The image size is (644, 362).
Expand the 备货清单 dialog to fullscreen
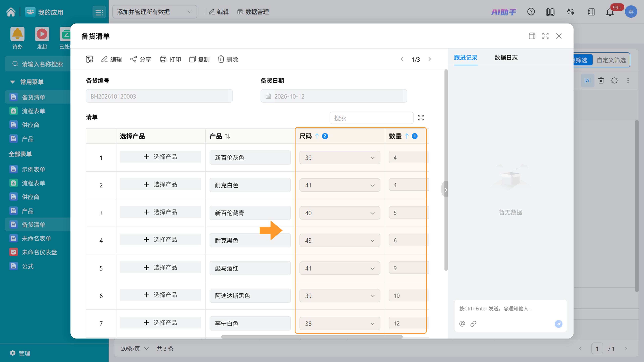point(546,36)
